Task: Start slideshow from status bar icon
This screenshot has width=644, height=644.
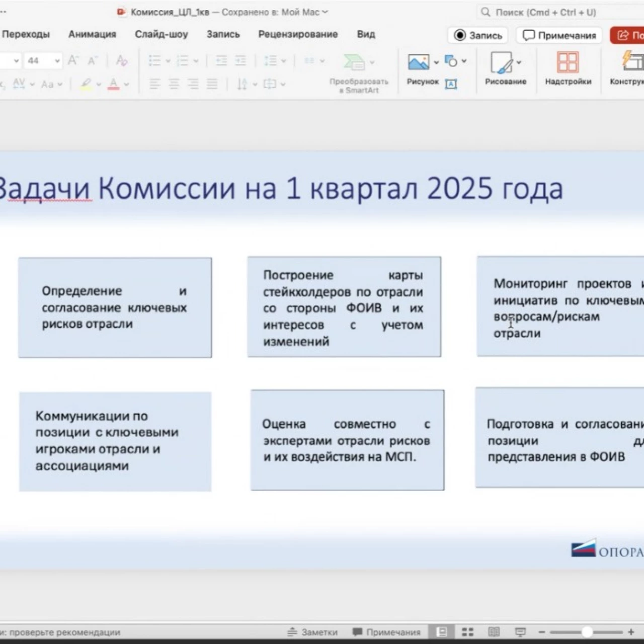Action: click(520, 632)
